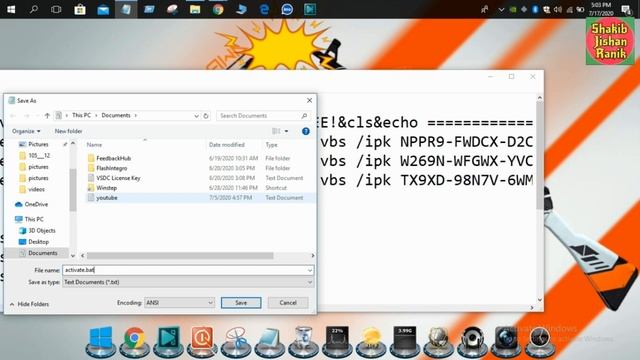
Task: Collapse the panel with Hide Folders
Action: click(x=29, y=304)
